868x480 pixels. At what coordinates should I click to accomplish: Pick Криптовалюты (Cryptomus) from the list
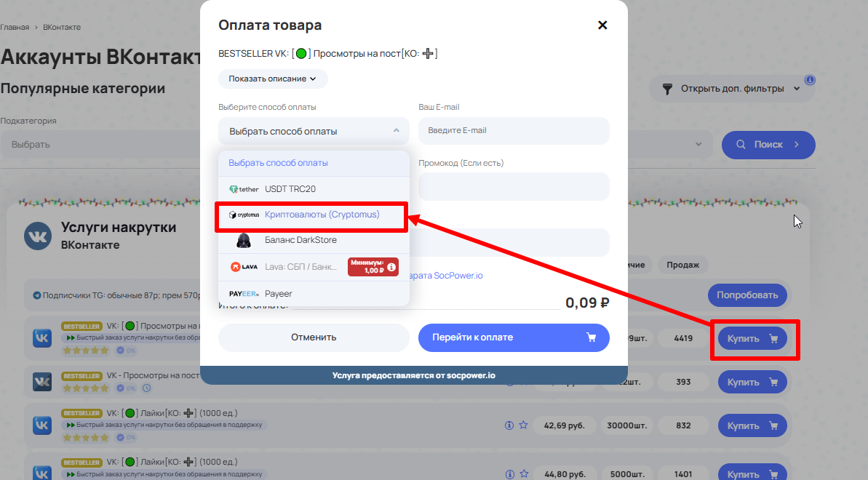pyautogui.click(x=314, y=215)
